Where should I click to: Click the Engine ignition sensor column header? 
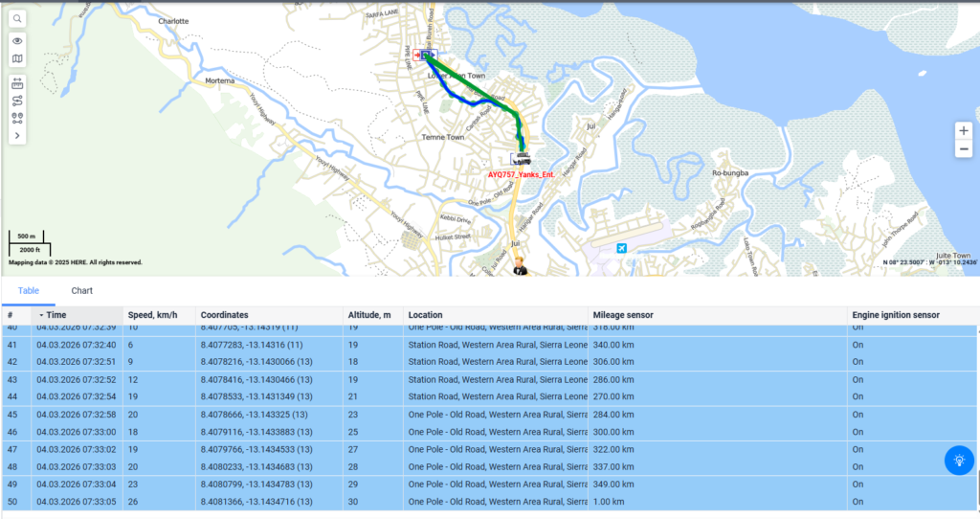(x=897, y=314)
